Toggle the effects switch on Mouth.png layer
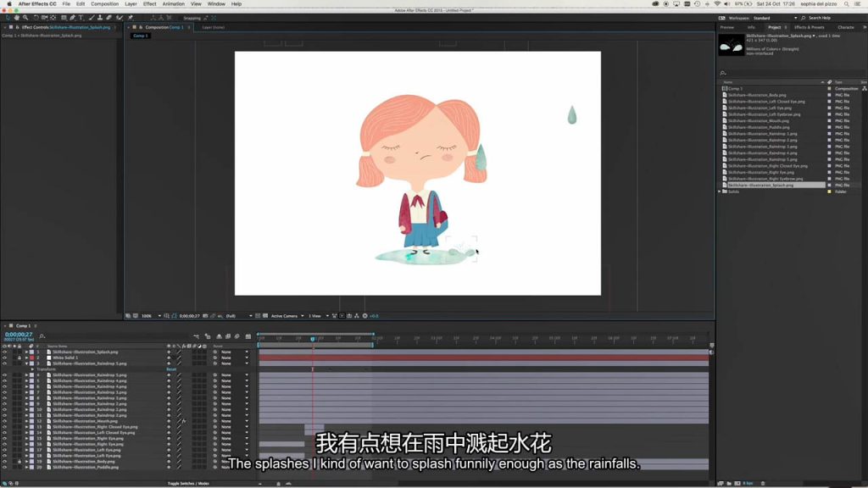The height and width of the screenshot is (488, 868). pyautogui.click(x=184, y=421)
